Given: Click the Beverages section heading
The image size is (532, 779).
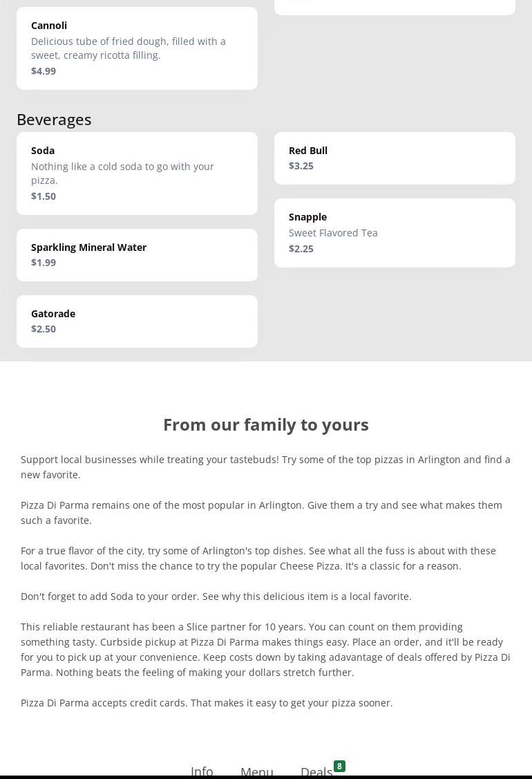Looking at the screenshot, I should (x=54, y=119).
